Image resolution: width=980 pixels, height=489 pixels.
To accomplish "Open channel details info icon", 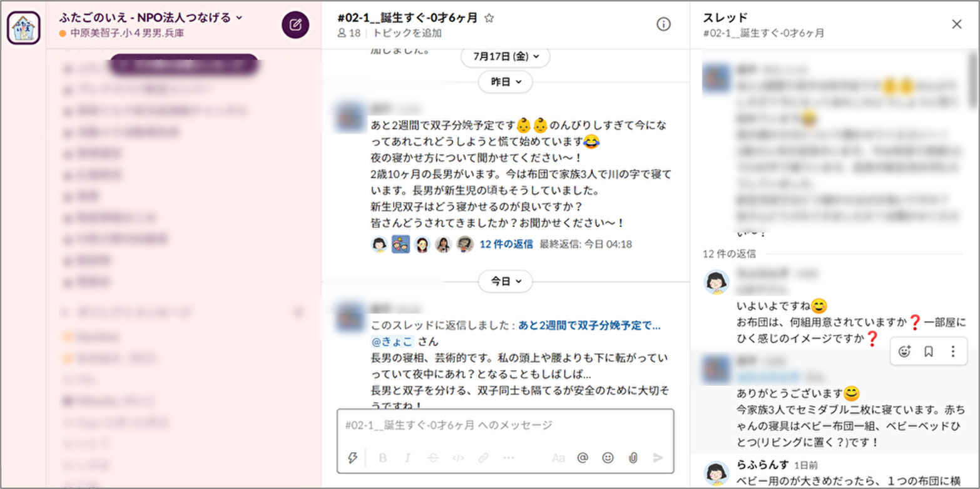I will click(x=663, y=24).
